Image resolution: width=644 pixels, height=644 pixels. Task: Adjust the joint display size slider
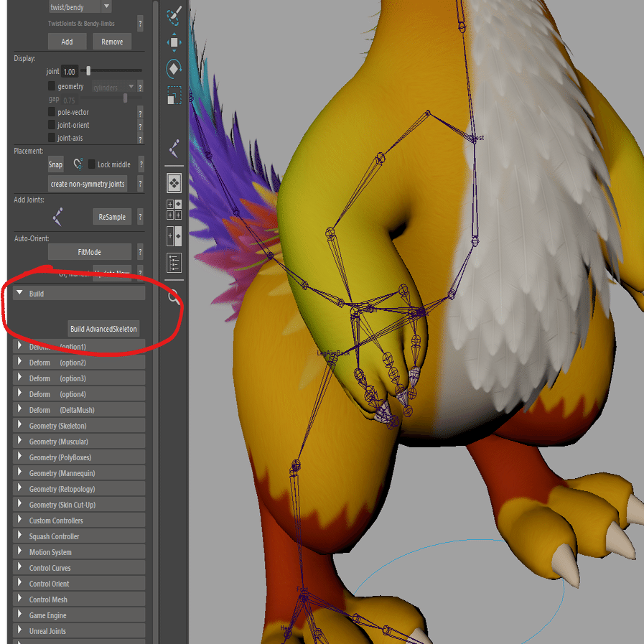point(88,70)
